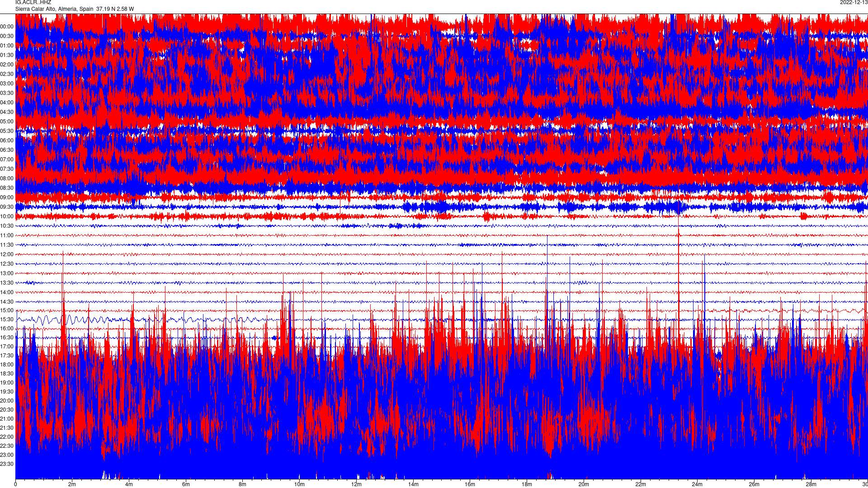This screenshot has height=488, width=868.
Task: Select the 03:30 time row label
Action: click(x=7, y=93)
